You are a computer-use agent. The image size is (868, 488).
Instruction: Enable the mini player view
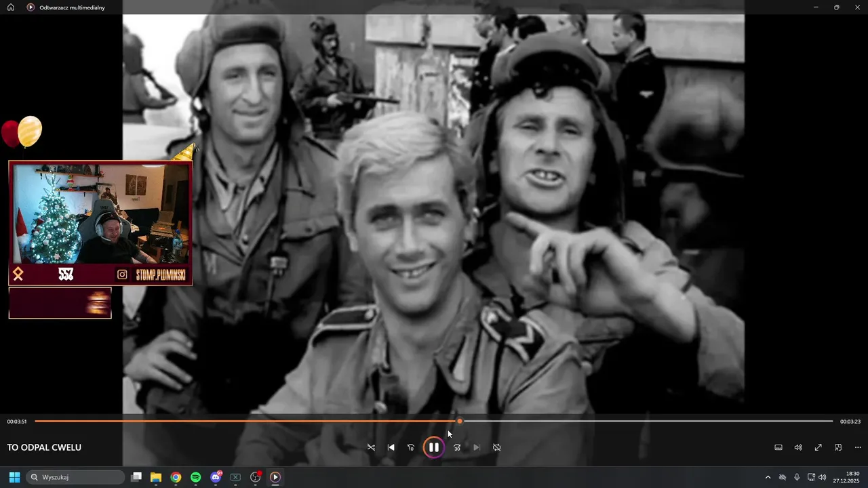point(838,447)
